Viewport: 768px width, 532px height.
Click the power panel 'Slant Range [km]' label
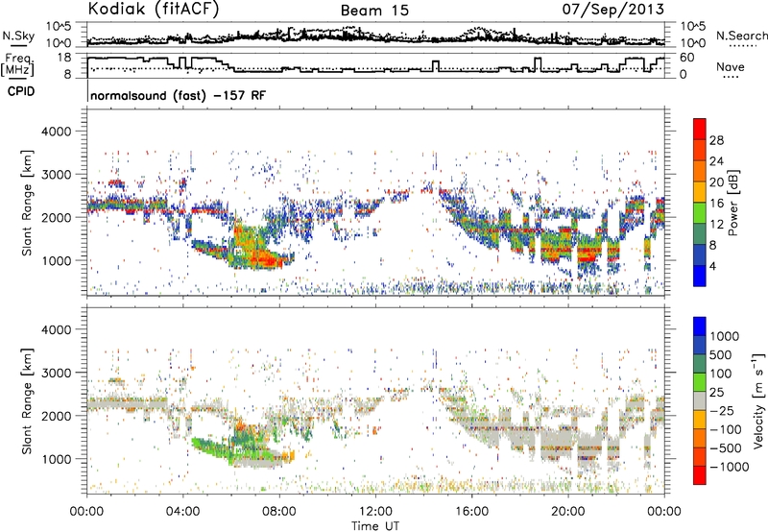point(27,203)
